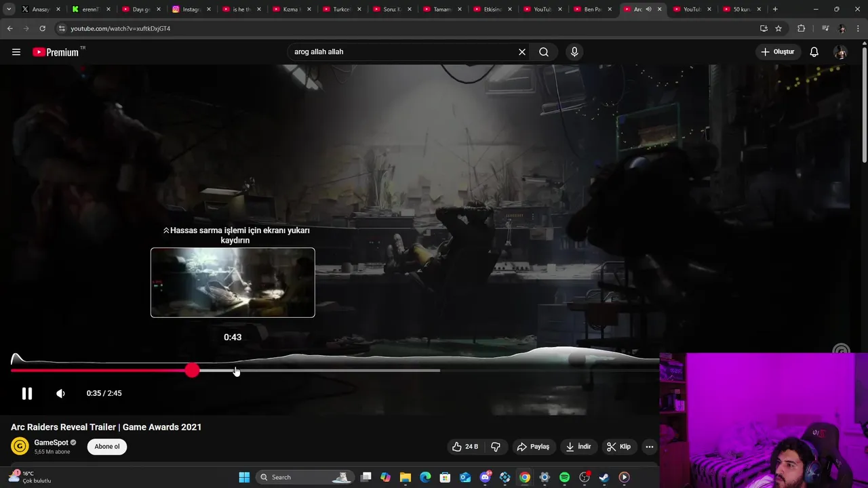Open Steam from the taskbar

[604, 477]
